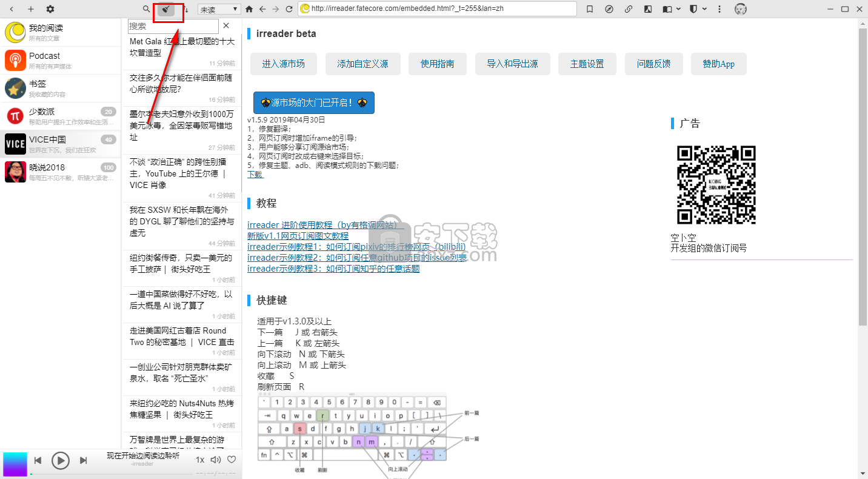The width and height of the screenshot is (868, 479).
Task: Select 晓说2018 subscription
Action: 61,172
